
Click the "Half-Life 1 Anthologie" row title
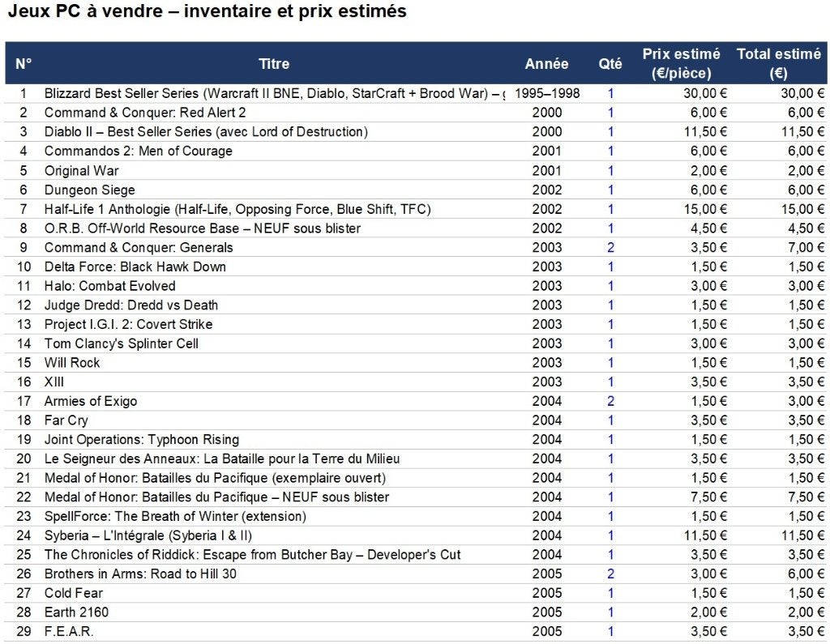(x=237, y=209)
